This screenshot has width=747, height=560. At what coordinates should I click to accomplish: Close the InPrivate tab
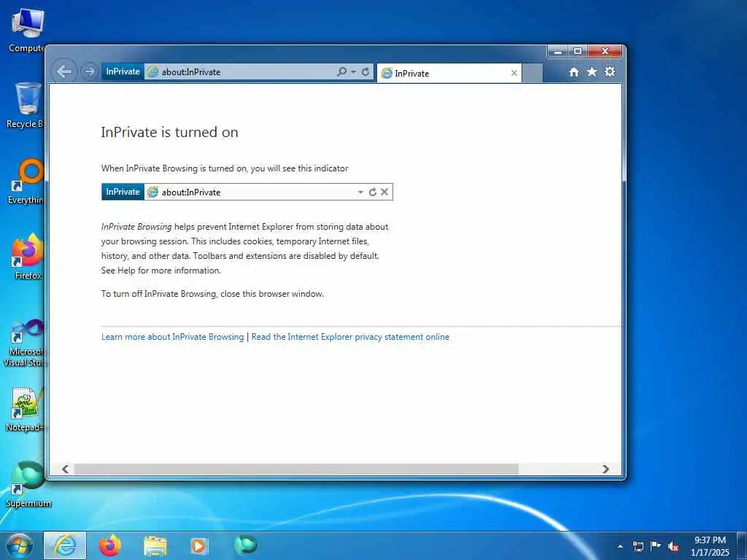click(x=514, y=73)
